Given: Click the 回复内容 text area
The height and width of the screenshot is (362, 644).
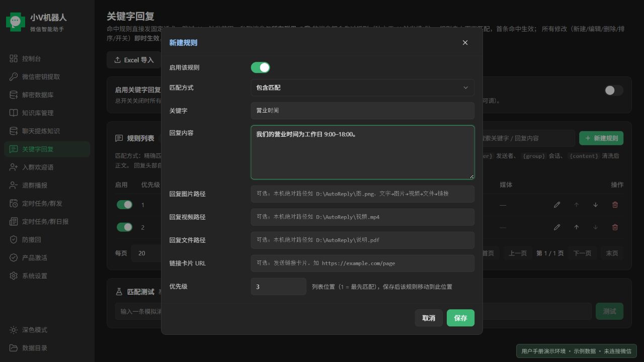Looking at the screenshot, I should pyautogui.click(x=362, y=152).
